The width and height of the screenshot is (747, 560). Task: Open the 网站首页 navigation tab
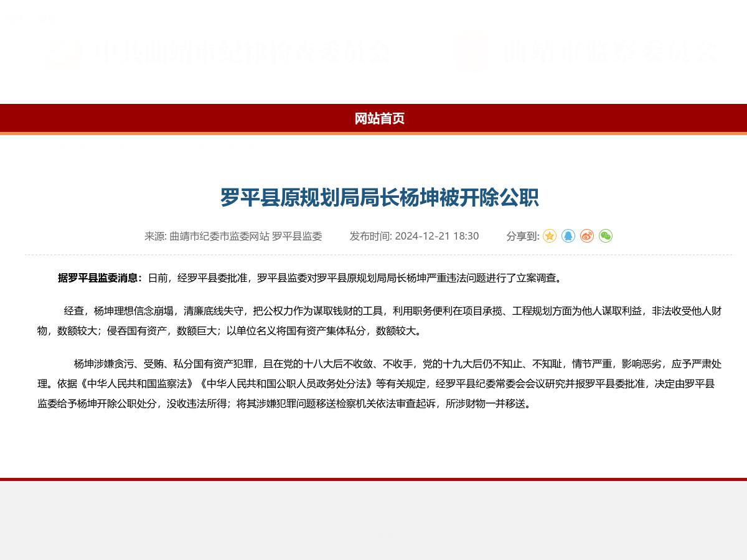(378, 119)
